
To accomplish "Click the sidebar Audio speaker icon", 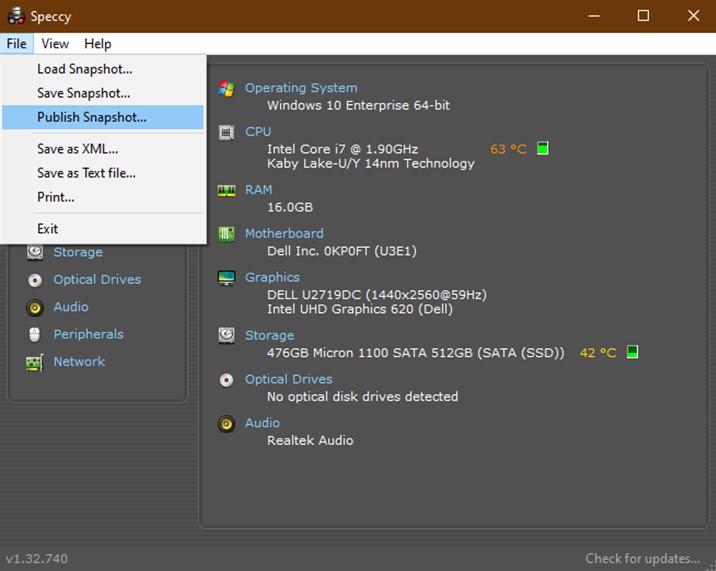I will coord(35,307).
